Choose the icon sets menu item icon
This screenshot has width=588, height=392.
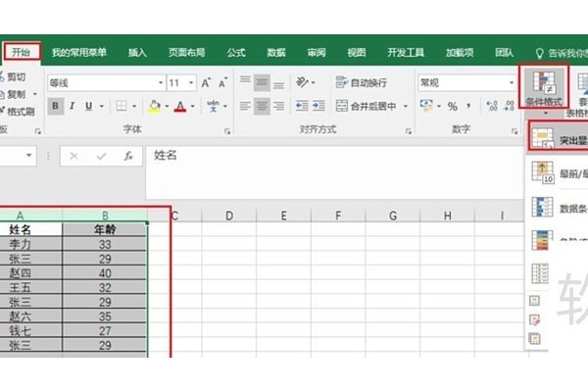[540, 273]
